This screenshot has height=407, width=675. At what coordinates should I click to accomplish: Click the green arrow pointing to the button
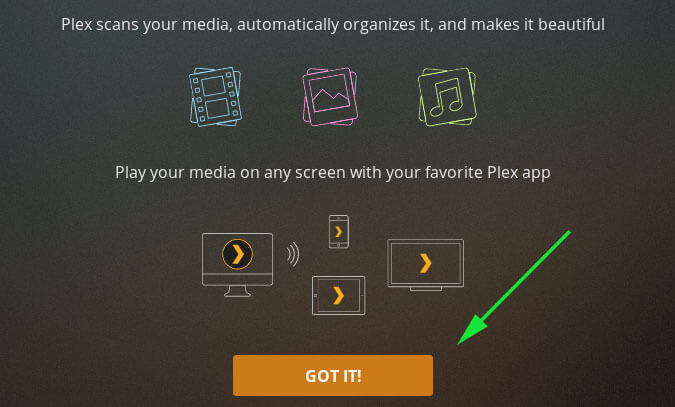tap(514, 287)
